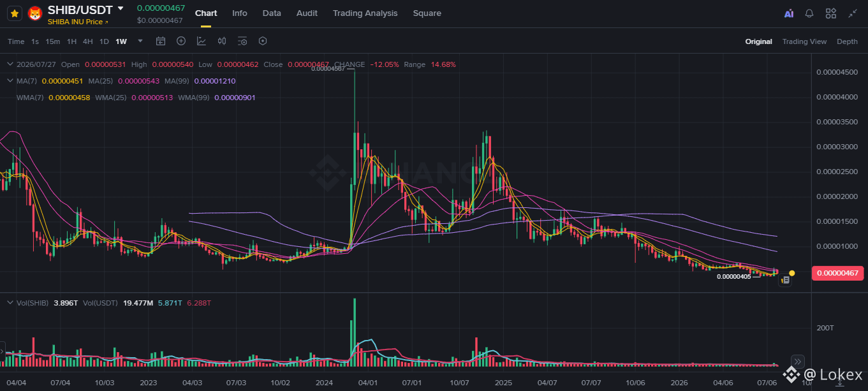Select the 1s interval

point(35,41)
